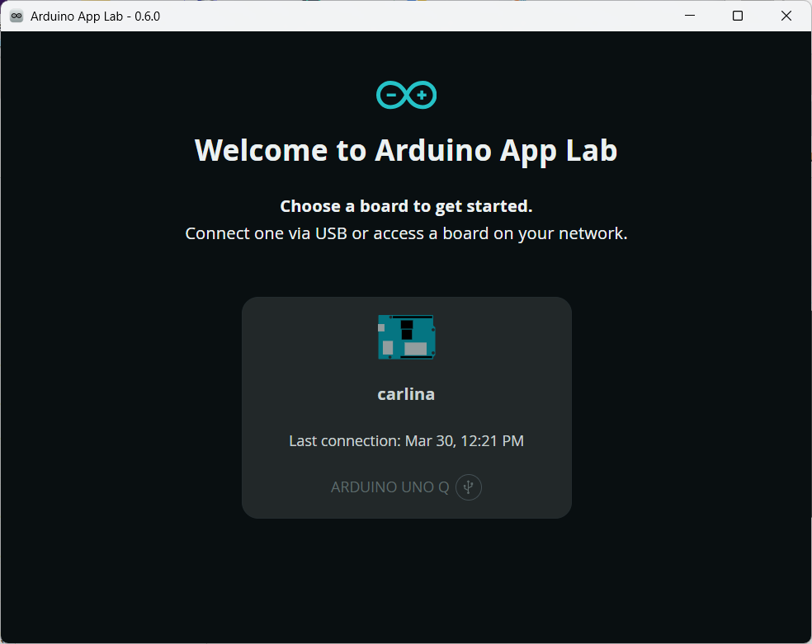This screenshot has width=812, height=644.
Task: Click the Arduino UNO Q board image
Action: coord(406,336)
